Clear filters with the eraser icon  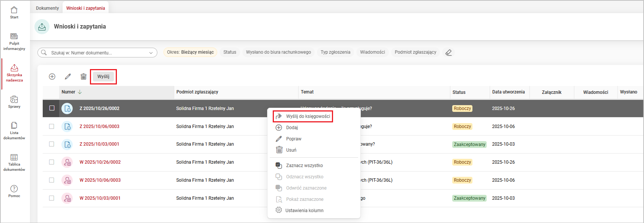(x=448, y=53)
